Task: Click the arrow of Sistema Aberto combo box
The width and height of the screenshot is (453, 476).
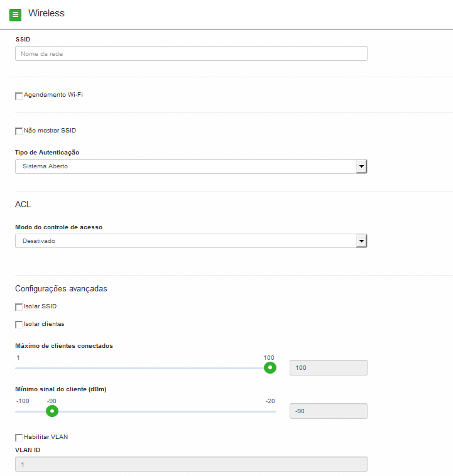Action: point(361,166)
